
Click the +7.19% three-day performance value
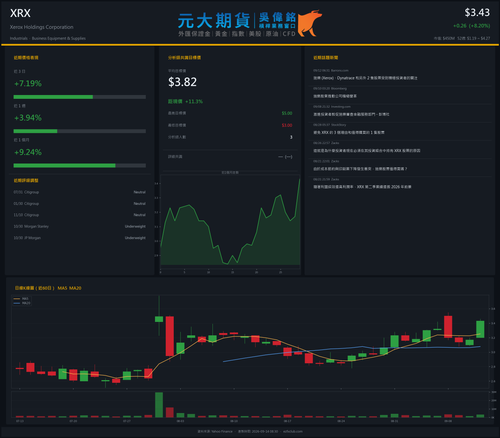(x=28, y=83)
